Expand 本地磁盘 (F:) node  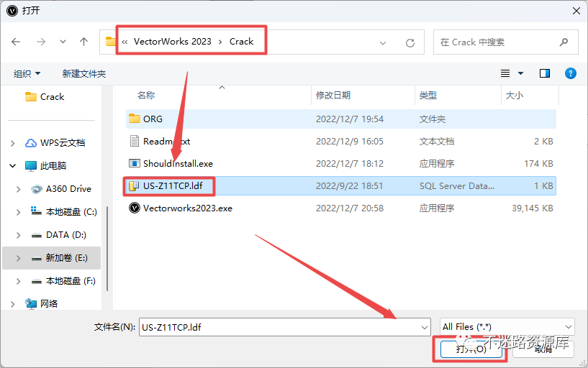pyautogui.click(x=18, y=281)
